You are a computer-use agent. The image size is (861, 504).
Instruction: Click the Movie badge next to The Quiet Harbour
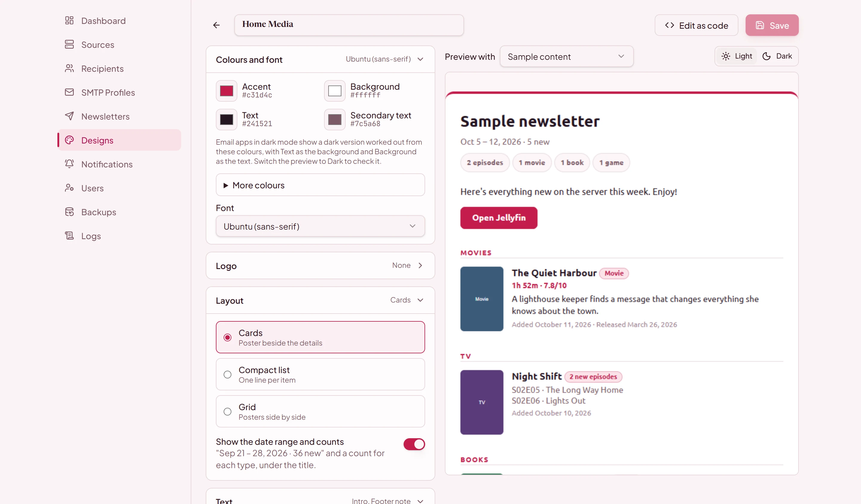pyautogui.click(x=614, y=273)
